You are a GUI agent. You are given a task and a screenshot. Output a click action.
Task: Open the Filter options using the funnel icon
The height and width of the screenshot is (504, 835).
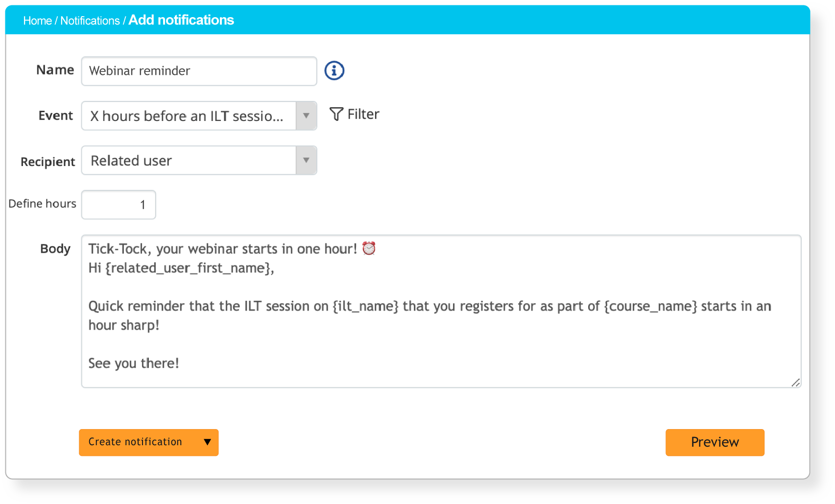click(336, 114)
